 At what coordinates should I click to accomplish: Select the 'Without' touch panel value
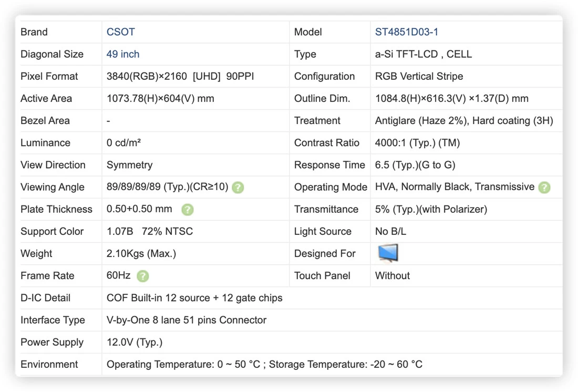pyautogui.click(x=392, y=275)
